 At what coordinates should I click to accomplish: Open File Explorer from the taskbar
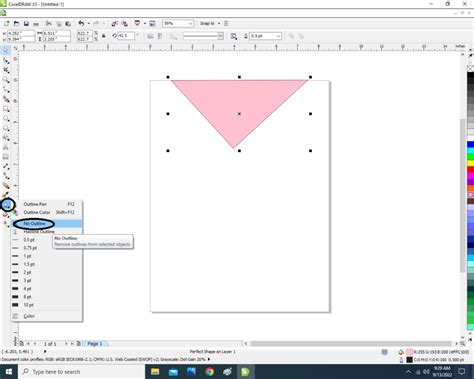coord(155,371)
